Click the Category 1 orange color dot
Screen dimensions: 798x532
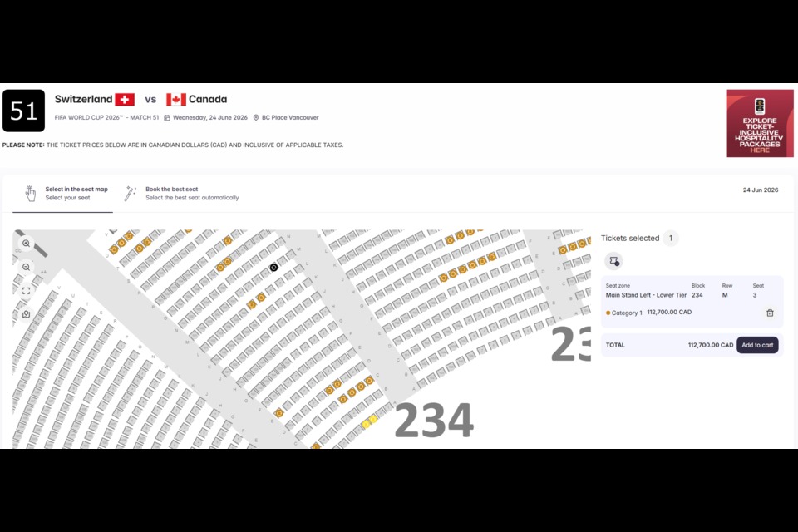coord(608,313)
